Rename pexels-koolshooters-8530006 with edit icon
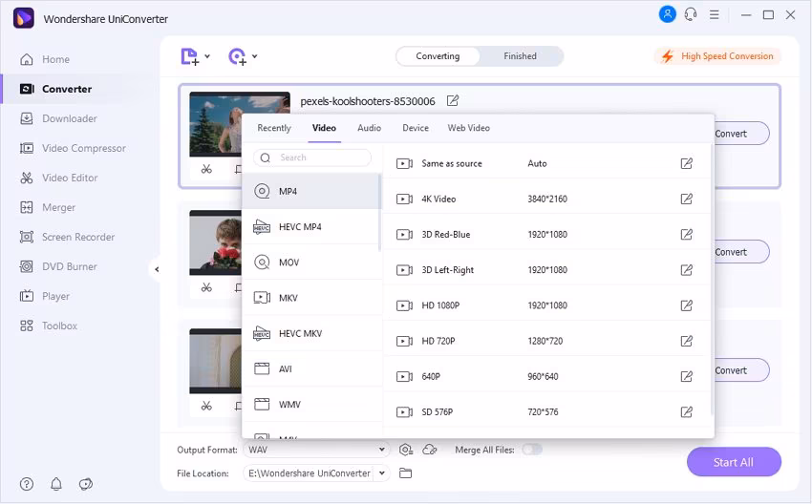Viewport: 812px width, 504px height. 453,100
